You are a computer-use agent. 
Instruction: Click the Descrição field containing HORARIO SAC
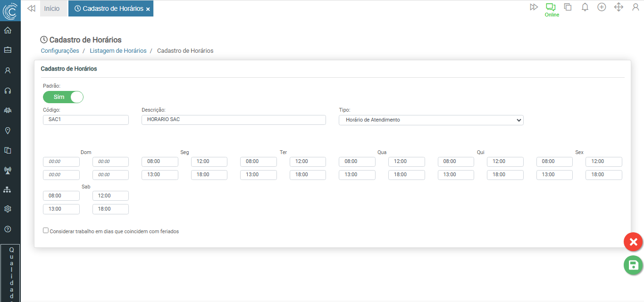click(234, 120)
